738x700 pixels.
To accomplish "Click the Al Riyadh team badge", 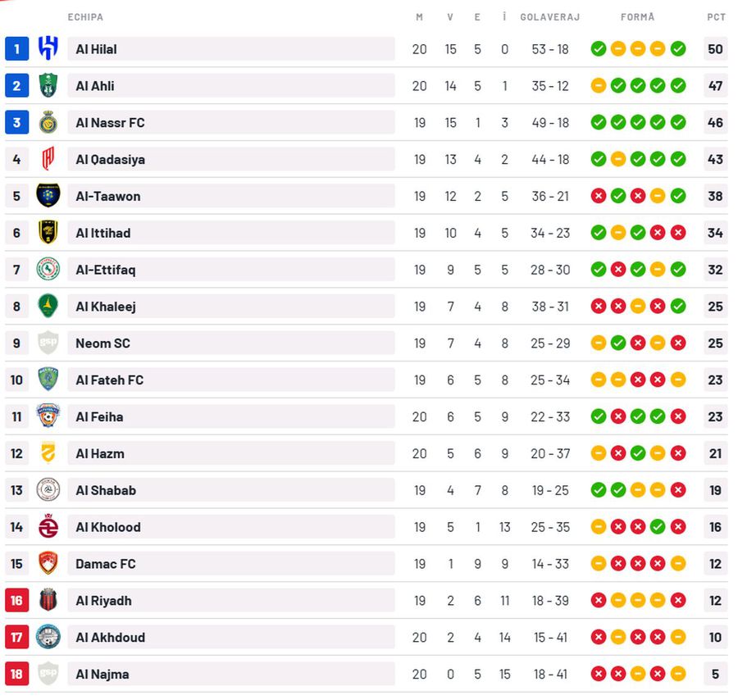I will (48, 600).
